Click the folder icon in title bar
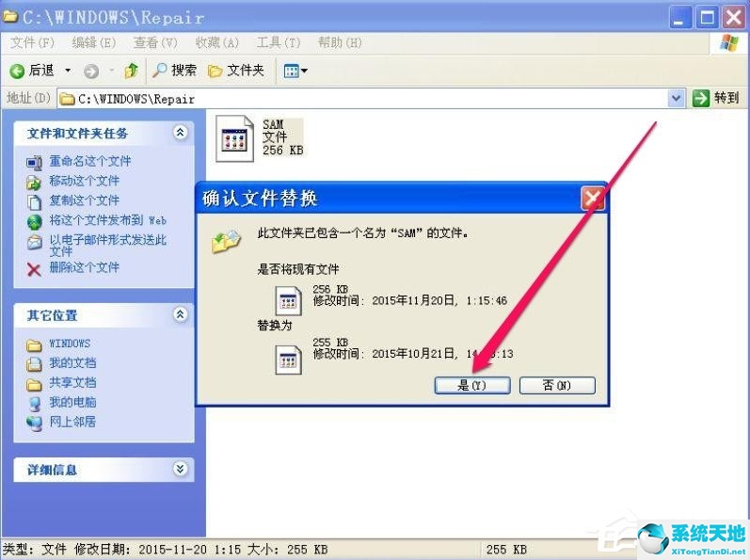The height and width of the screenshot is (560, 750). coord(10,17)
